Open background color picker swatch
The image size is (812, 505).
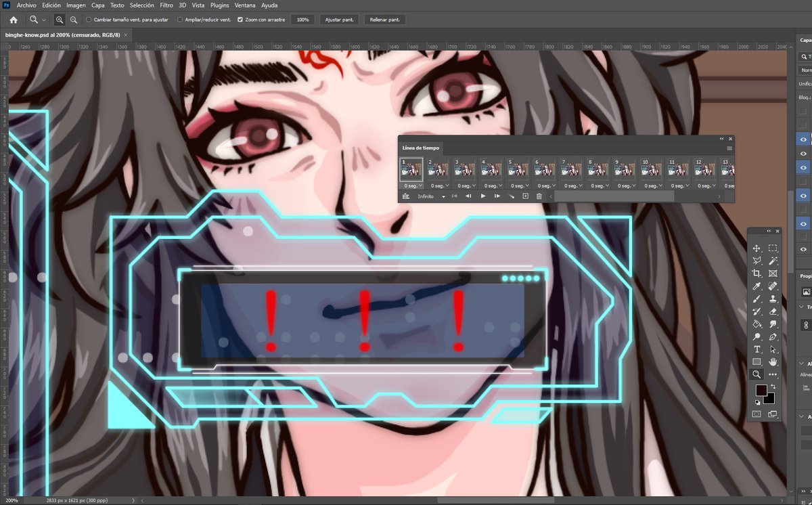[x=770, y=399]
